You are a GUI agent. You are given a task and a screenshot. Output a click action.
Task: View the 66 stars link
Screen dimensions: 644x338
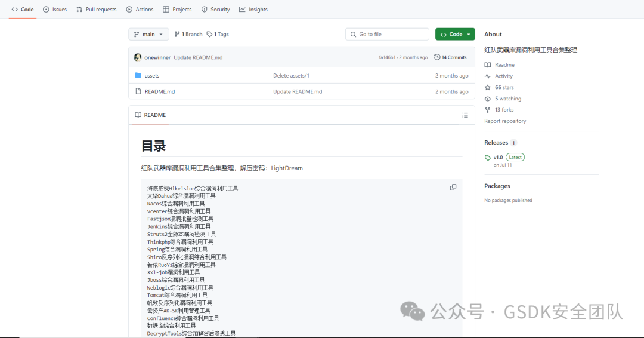504,87
